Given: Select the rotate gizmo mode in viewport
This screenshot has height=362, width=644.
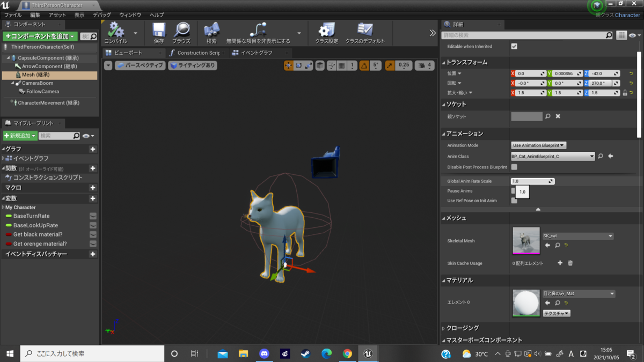Looking at the screenshot, I should click(298, 65).
